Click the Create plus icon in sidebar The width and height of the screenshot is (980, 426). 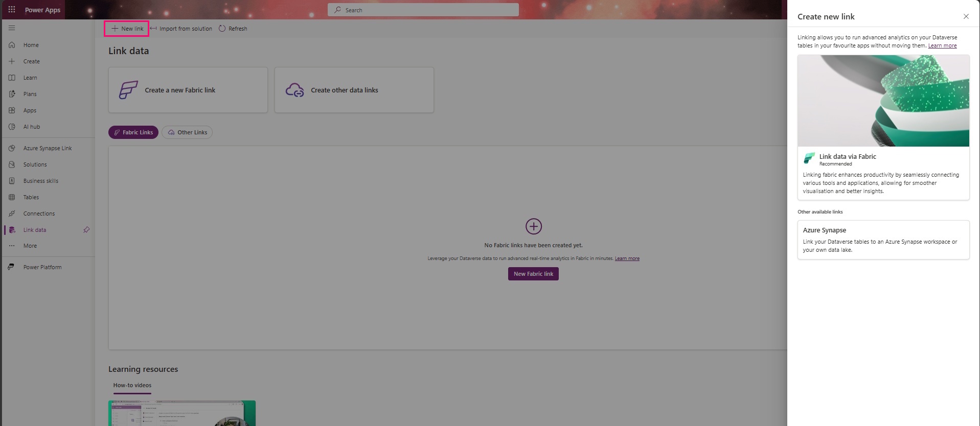12,61
